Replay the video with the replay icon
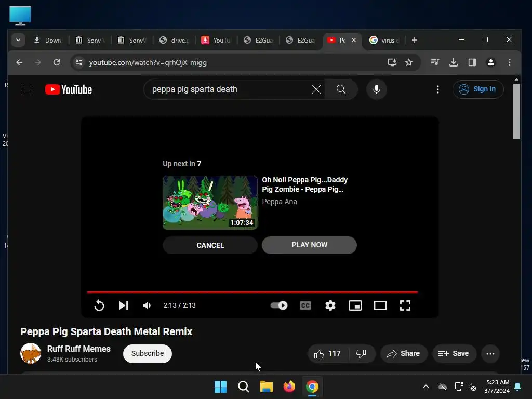The image size is (532, 399). tap(99, 305)
